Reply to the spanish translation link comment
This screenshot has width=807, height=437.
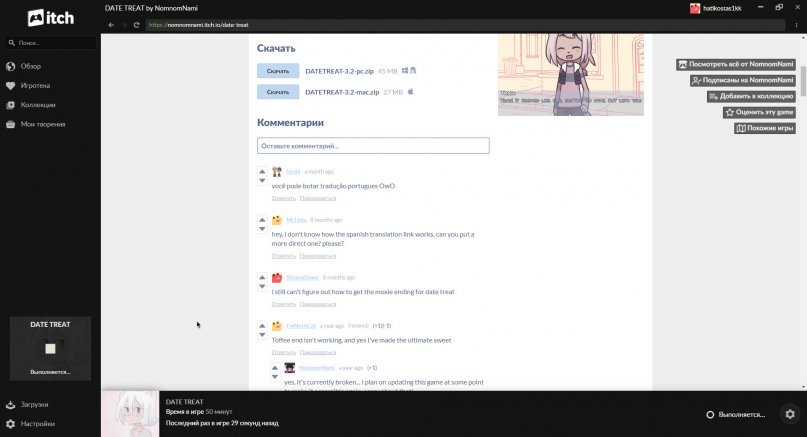click(x=284, y=256)
